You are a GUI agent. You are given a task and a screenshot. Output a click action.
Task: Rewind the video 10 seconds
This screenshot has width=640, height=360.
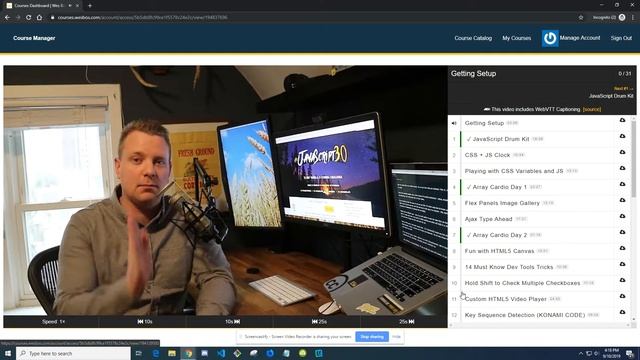pos(145,322)
